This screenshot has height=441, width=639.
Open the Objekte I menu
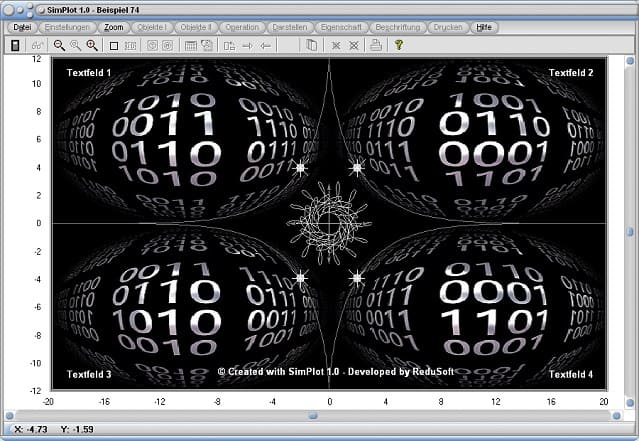coord(152,27)
